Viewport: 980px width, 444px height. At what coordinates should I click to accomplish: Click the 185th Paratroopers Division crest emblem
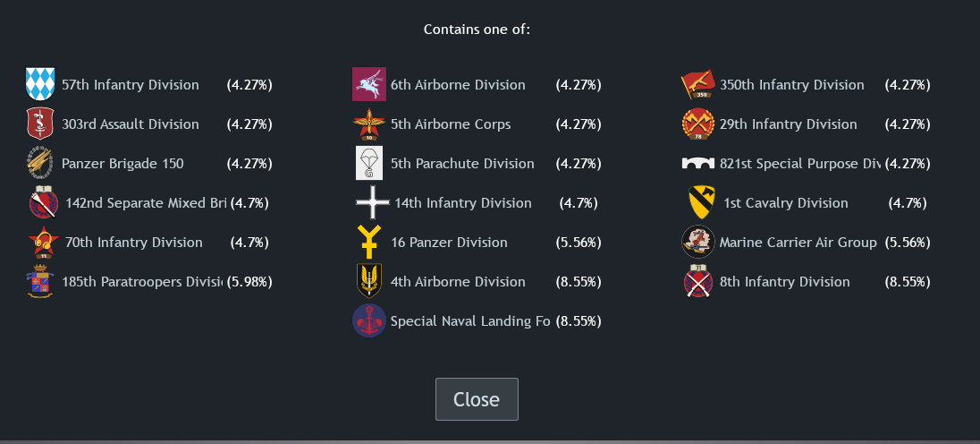[x=40, y=282]
